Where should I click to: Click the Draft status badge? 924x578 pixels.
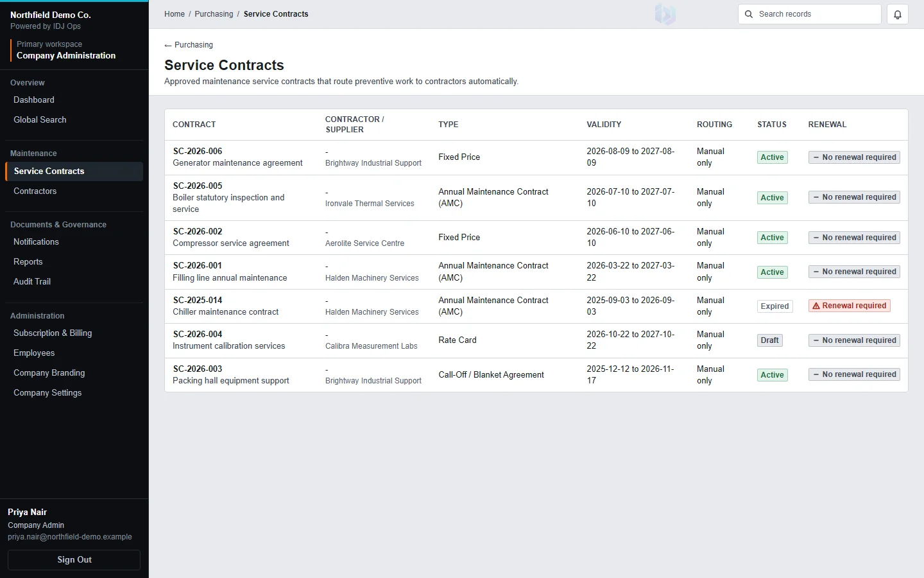point(769,340)
